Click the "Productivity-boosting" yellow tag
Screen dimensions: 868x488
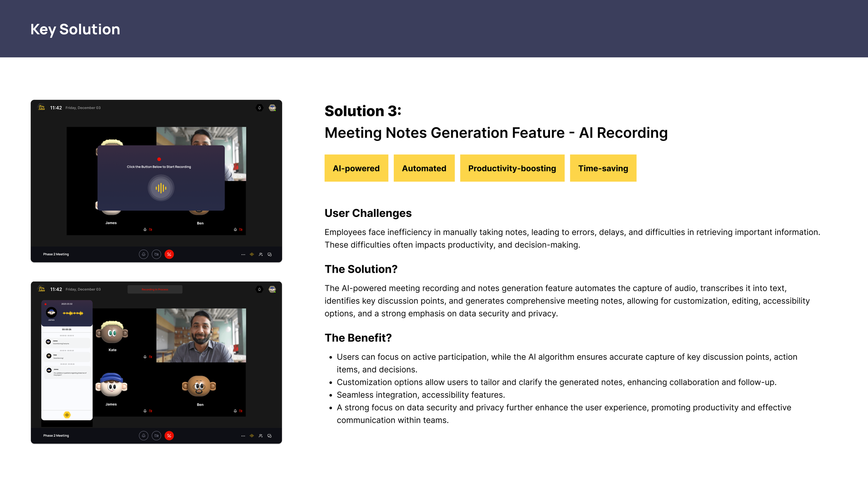tap(512, 168)
